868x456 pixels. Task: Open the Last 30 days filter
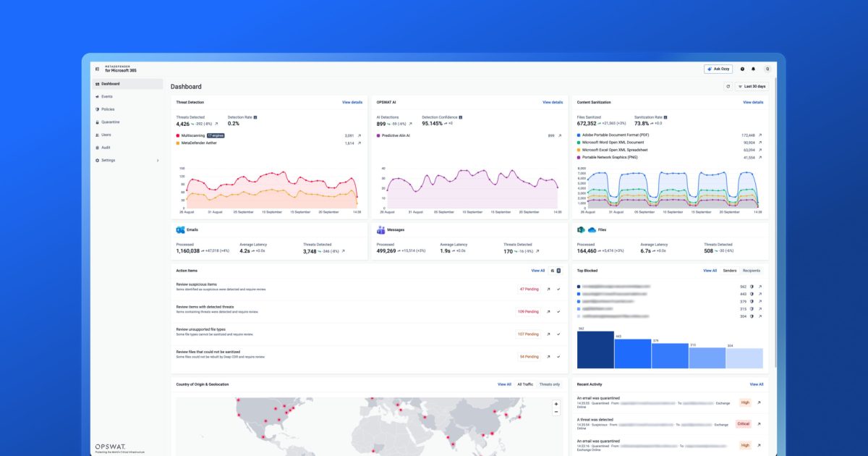[x=752, y=86]
